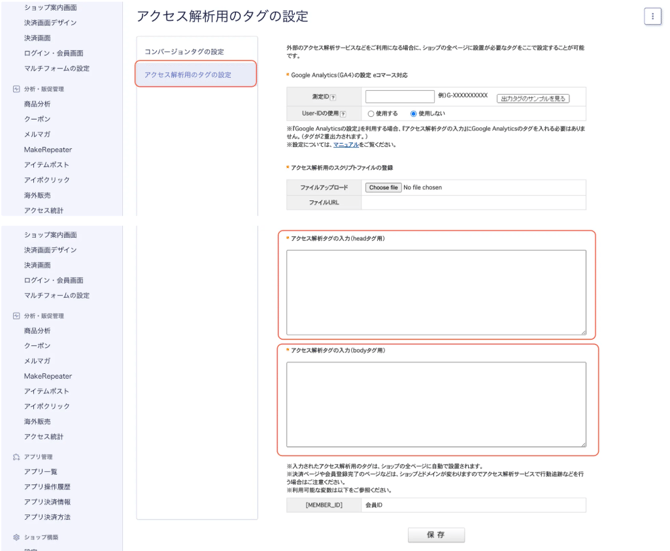Focus the 測定ID input field
Image resolution: width=670 pixels, height=551 pixels.
400,96
